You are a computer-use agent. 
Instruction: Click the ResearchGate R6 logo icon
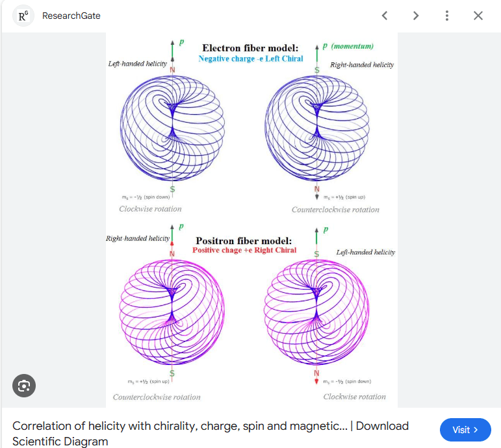(x=23, y=16)
